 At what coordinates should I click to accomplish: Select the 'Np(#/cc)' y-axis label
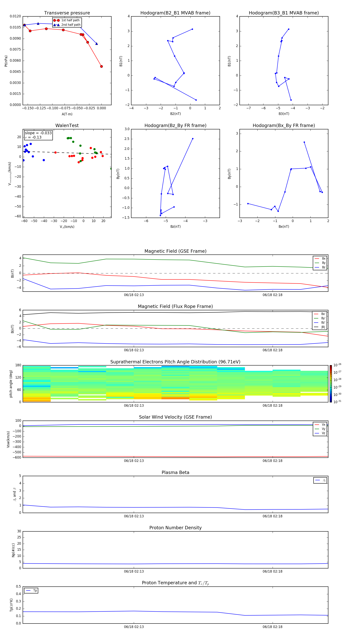(13, 550)
